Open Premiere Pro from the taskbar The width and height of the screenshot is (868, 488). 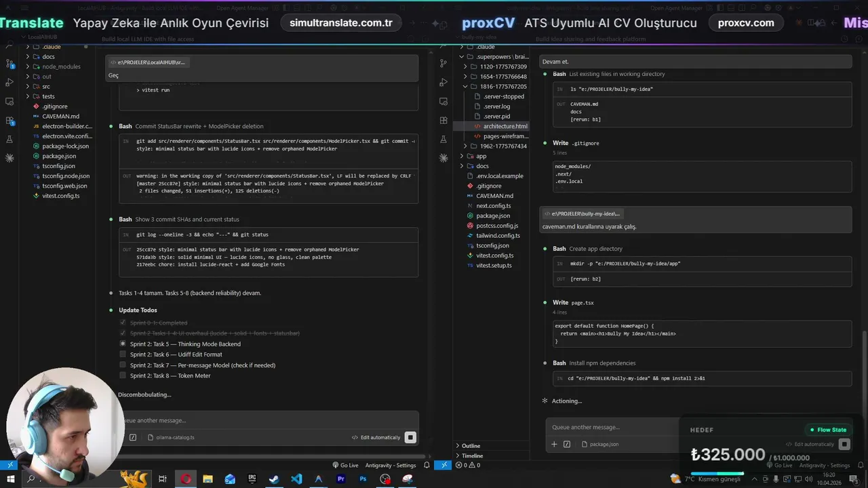341,479
